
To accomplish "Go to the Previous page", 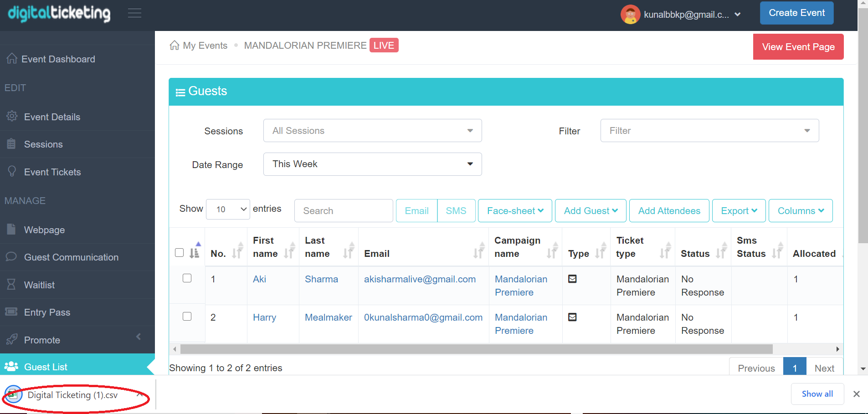I will pos(756,367).
